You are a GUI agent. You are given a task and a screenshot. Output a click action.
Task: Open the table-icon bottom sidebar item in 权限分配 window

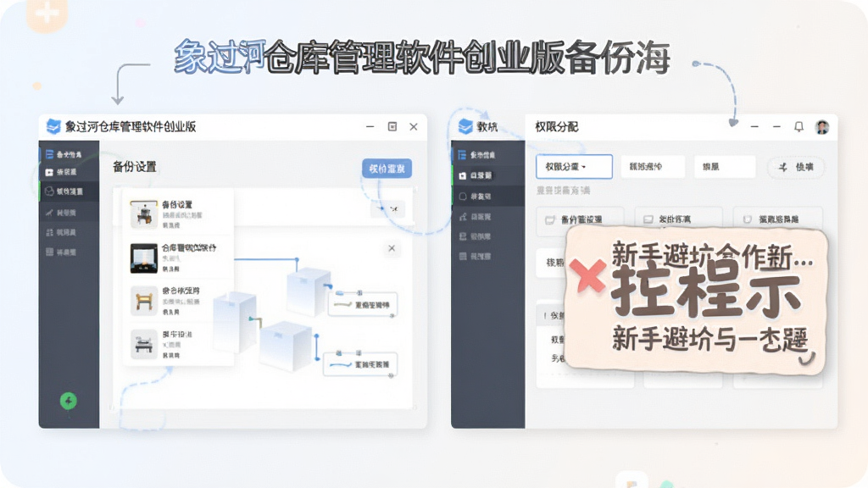coord(487,256)
